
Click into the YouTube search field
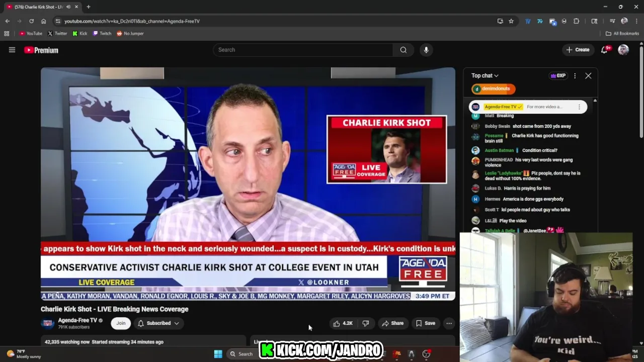click(x=303, y=50)
